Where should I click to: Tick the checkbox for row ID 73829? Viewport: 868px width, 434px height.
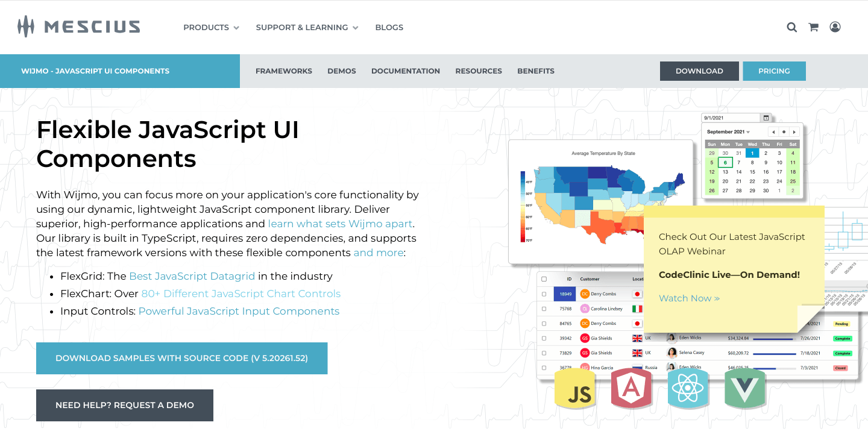(544, 353)
